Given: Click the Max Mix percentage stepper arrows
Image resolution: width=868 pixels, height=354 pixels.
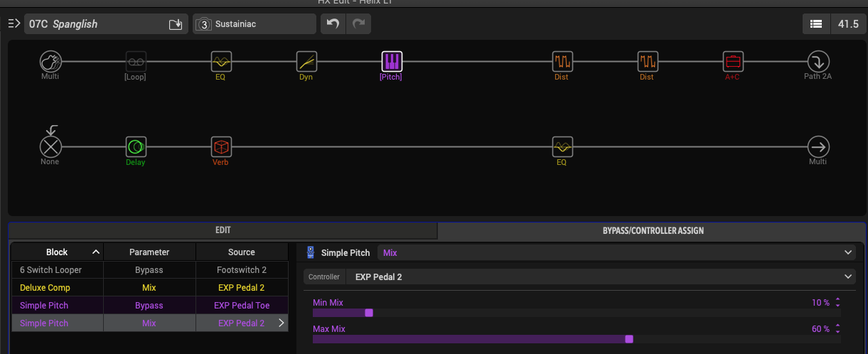Looking at the screenshot, I should coord(837,329).
